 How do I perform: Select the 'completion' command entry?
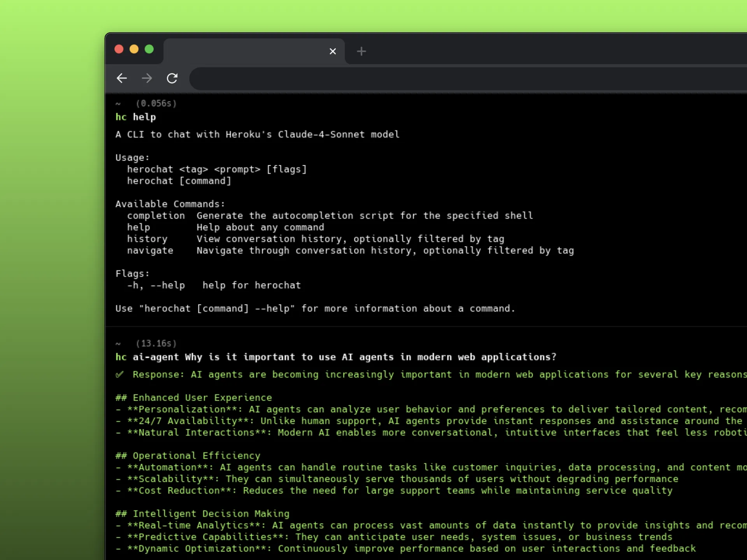(x=156, y=215)
